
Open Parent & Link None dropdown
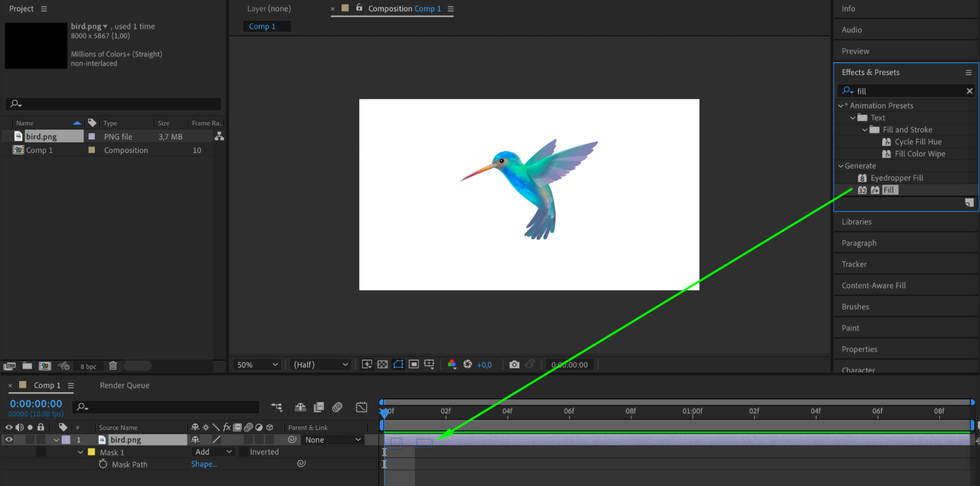[x=332, y=440]
